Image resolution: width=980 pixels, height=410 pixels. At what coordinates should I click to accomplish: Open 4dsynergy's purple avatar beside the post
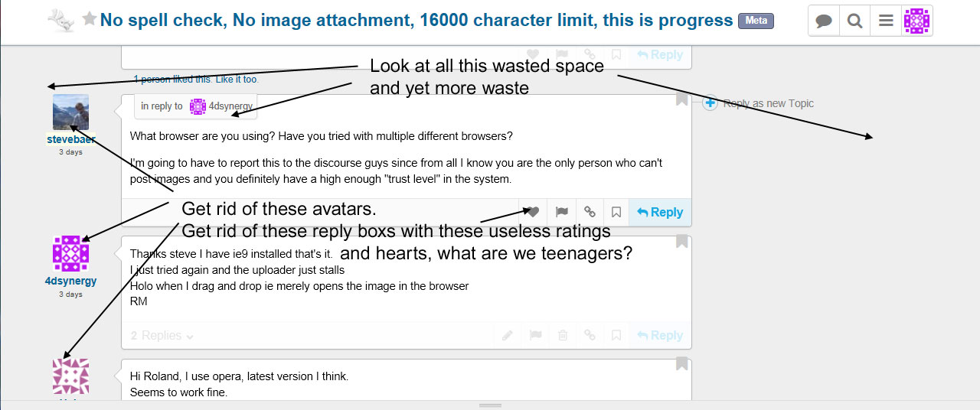70,253
